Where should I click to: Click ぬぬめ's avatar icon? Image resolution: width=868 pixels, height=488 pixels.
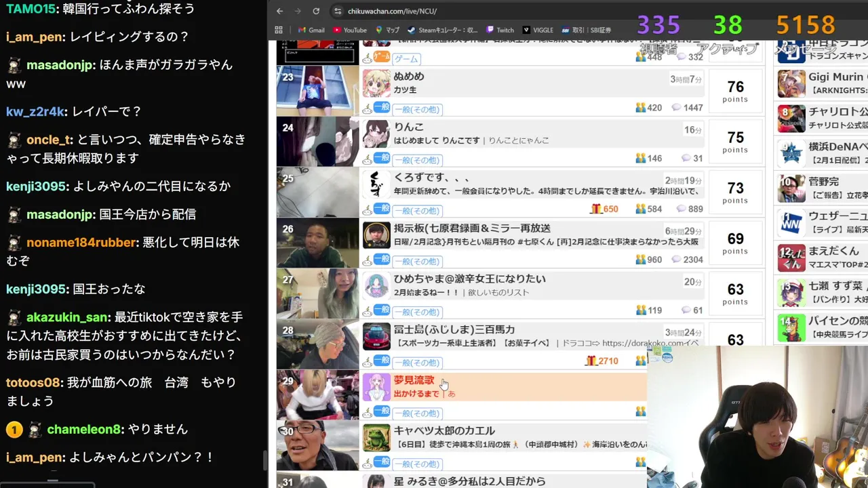pyautogui.click(x=376, y=83)
